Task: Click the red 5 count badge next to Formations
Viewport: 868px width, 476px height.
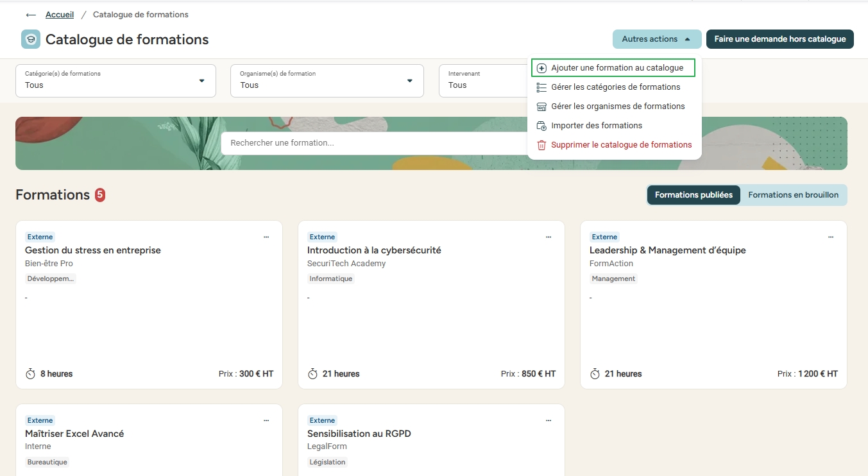Action: [100, 194]
